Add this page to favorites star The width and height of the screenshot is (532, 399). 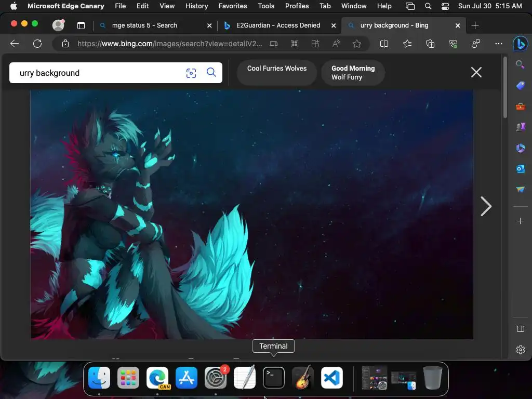[356, 44]
